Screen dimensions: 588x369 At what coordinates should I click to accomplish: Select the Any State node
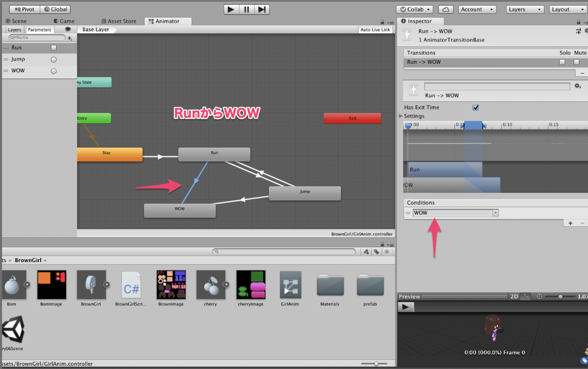[x=94, y=82]
